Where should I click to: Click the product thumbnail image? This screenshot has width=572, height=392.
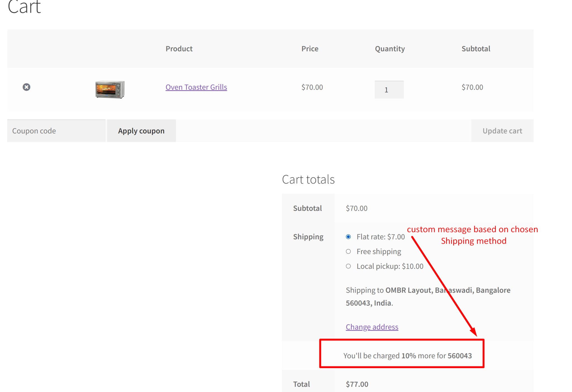click(110, 89)
